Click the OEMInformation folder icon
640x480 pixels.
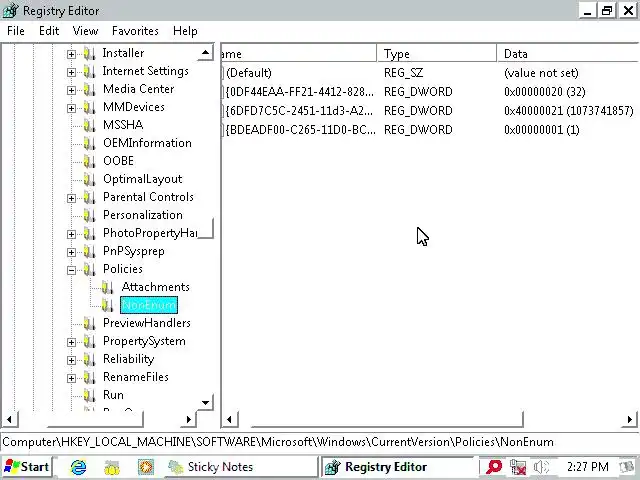point(89,143)
